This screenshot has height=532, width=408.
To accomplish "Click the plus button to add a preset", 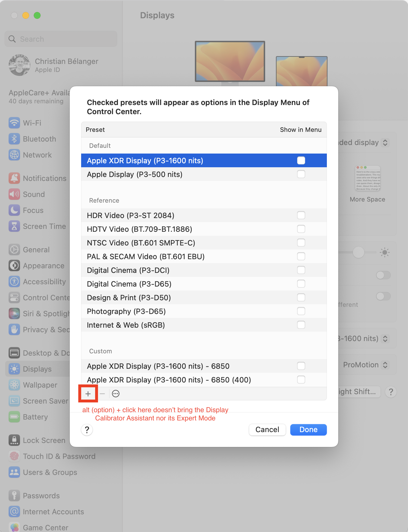I will tap(88, 394).
